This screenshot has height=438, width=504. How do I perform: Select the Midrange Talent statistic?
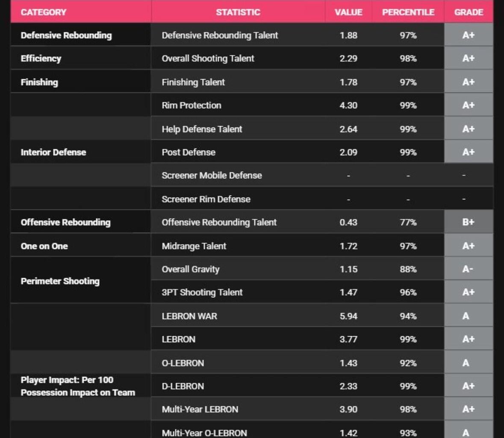(x=194, y=246)
